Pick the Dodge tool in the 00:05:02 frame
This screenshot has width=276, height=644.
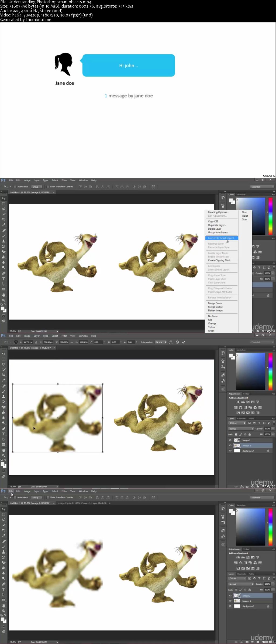pyautogui.click(x=4, y=268)
